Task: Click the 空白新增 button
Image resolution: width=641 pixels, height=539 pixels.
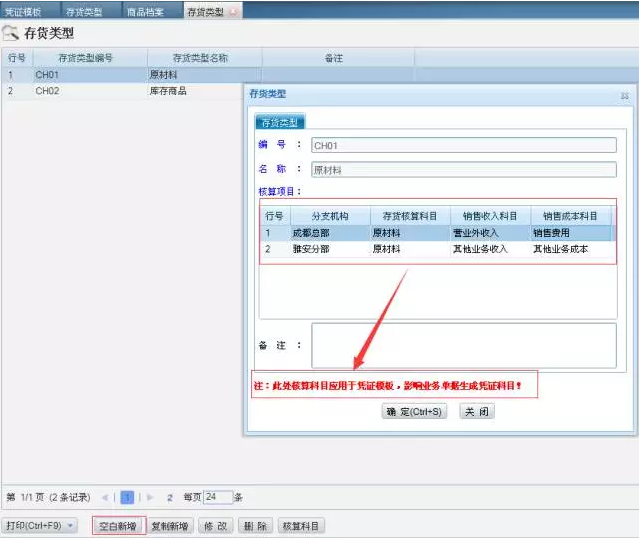Action: pyautogui.click(x=118, y=525)
